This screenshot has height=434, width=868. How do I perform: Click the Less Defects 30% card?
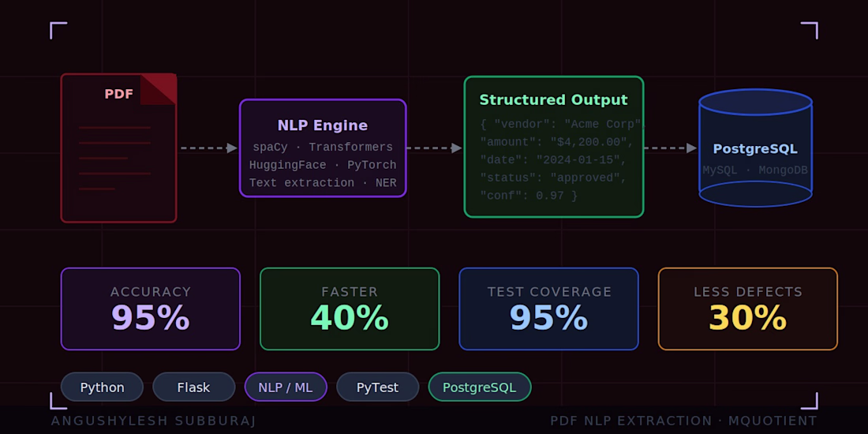(747, 309)
